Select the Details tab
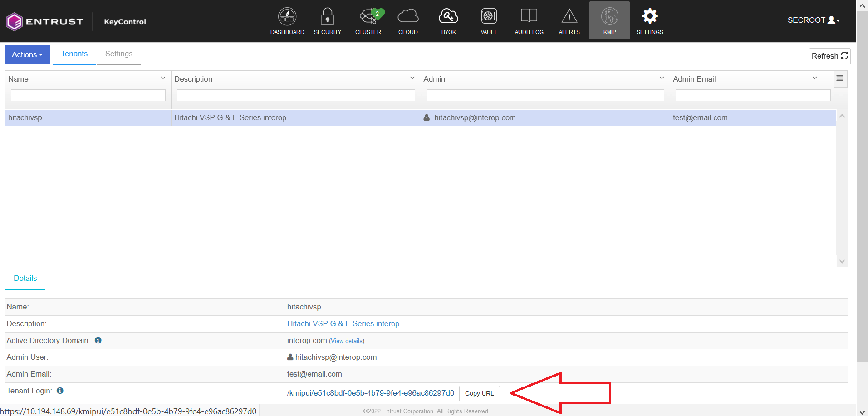Screen dimensions: 868x416 click(x=25, y=279)
